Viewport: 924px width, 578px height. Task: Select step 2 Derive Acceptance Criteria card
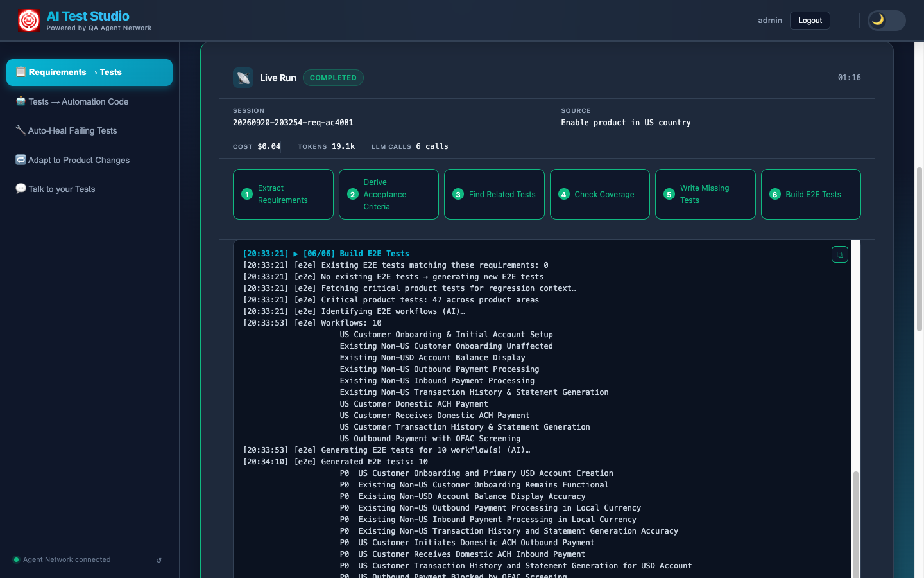[389, 194]
